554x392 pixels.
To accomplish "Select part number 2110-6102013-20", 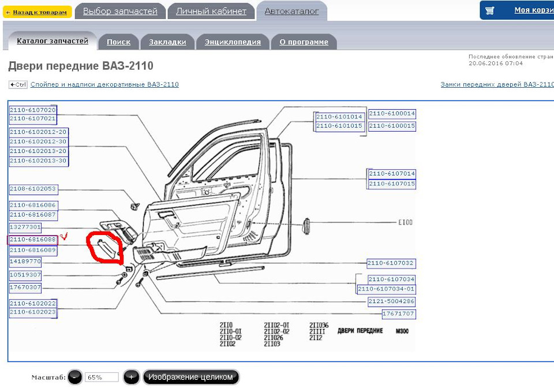I will tap(38, 151).
